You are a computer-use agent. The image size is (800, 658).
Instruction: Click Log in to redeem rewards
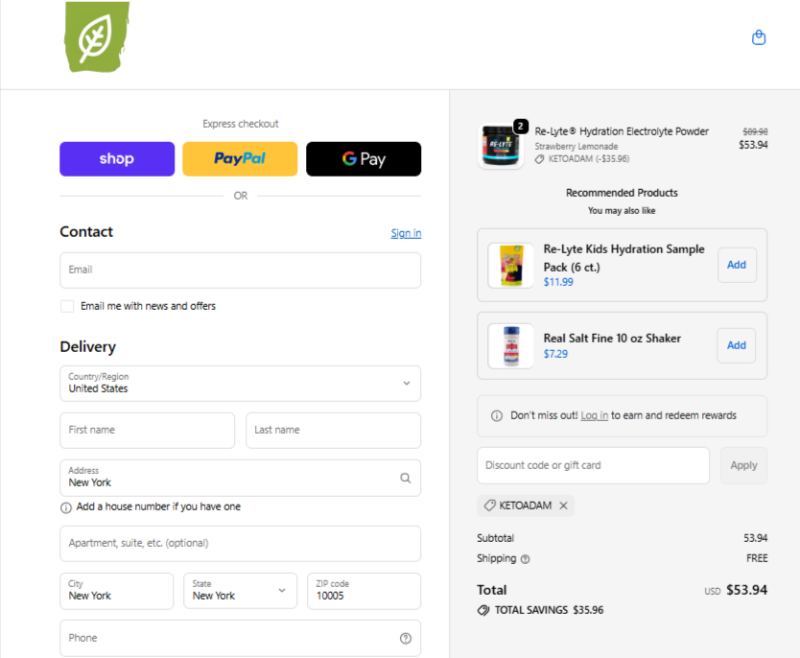pos(594,416)
